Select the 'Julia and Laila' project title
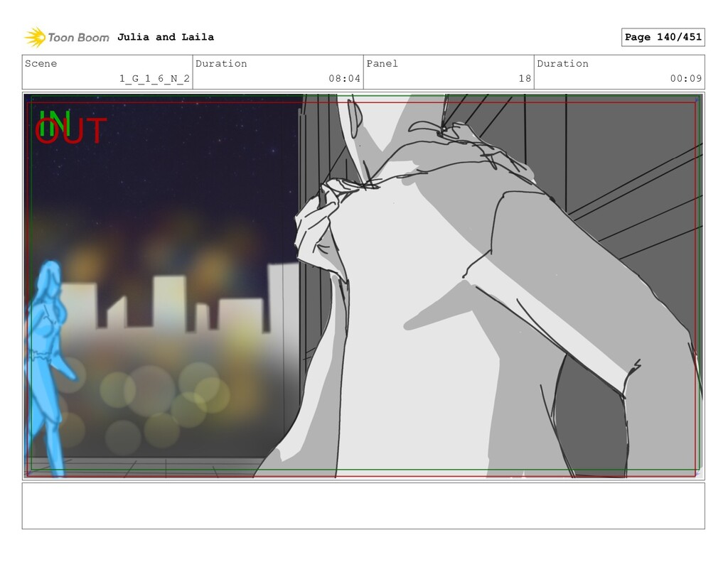Screen dimensions: 728x562 [166, 37]
